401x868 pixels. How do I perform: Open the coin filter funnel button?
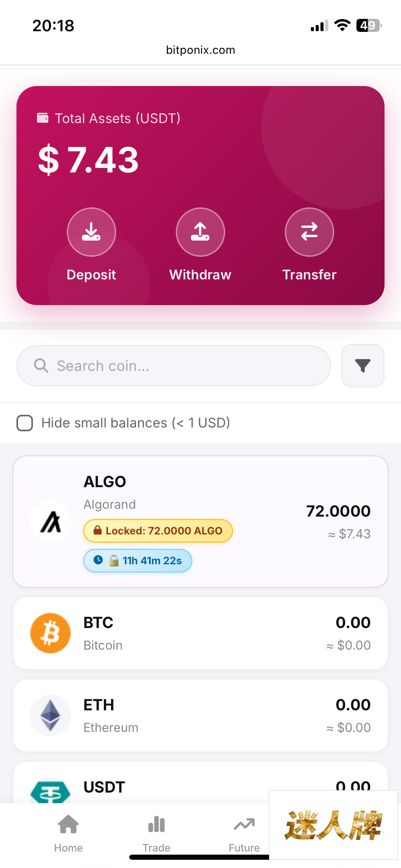click(363, 366)
